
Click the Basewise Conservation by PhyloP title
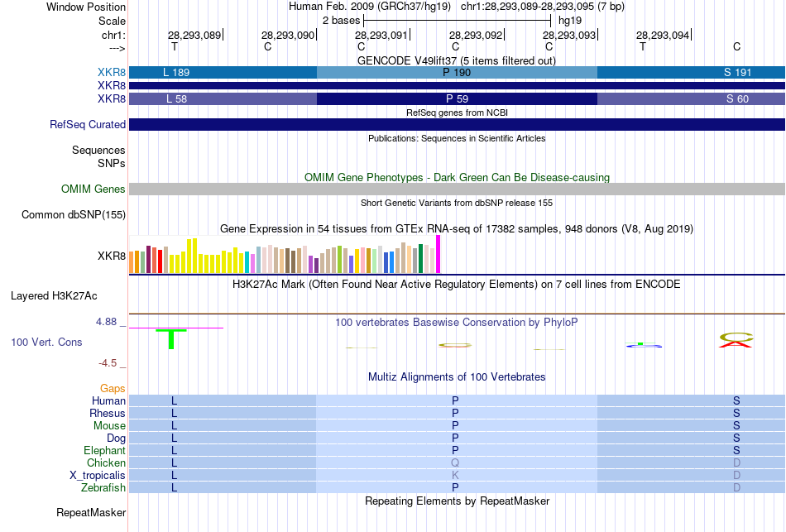point(457,323)
